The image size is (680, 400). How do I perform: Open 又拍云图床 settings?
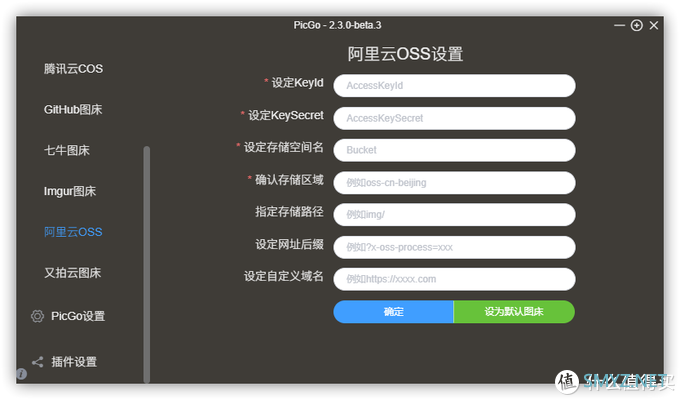coord(72,272)
